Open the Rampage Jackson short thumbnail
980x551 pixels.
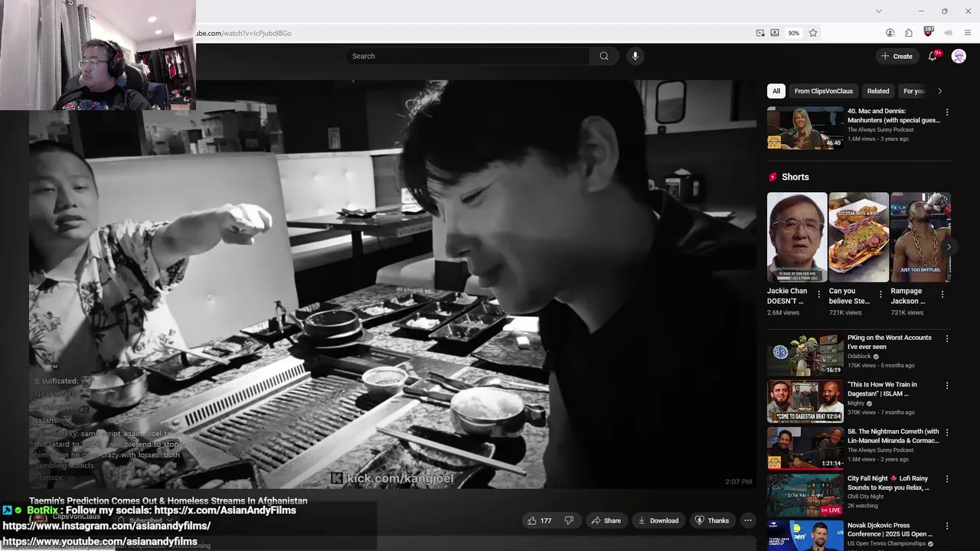920,237
